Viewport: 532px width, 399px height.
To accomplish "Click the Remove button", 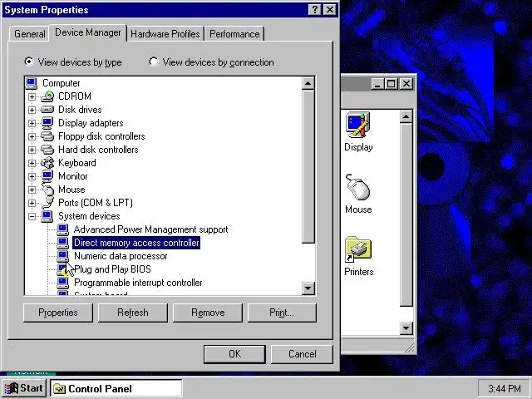I will pyautogui.click(x=208, y=313).
